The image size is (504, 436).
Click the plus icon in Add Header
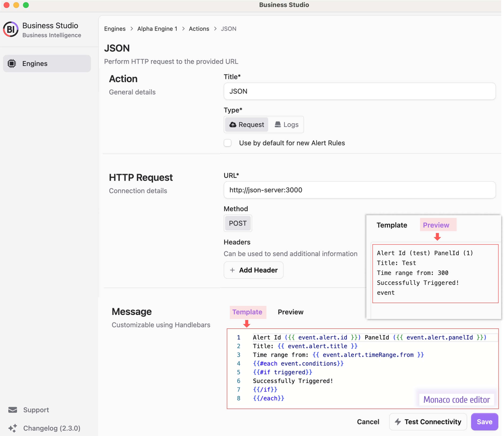tap(232, 270)
